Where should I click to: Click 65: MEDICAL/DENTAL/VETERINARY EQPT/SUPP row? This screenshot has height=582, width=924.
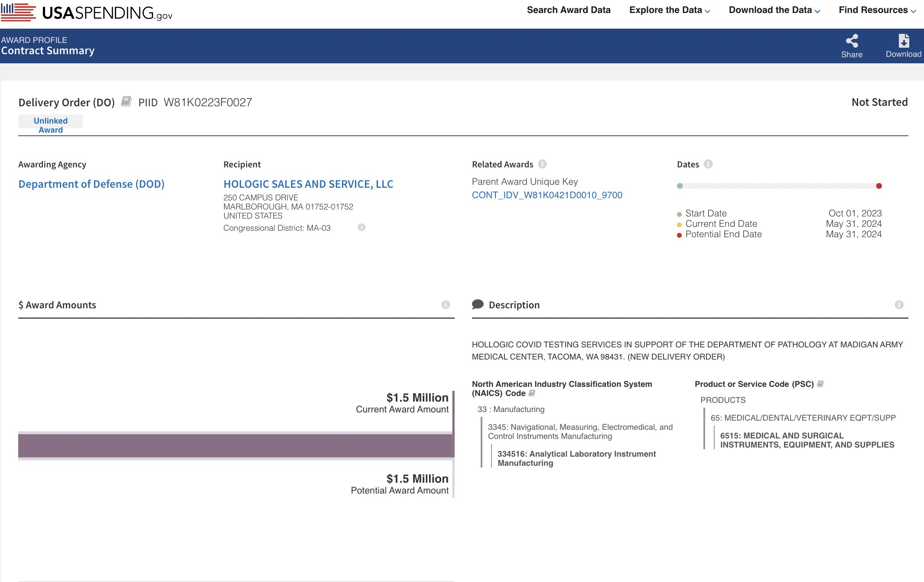[x=803, y=418]
